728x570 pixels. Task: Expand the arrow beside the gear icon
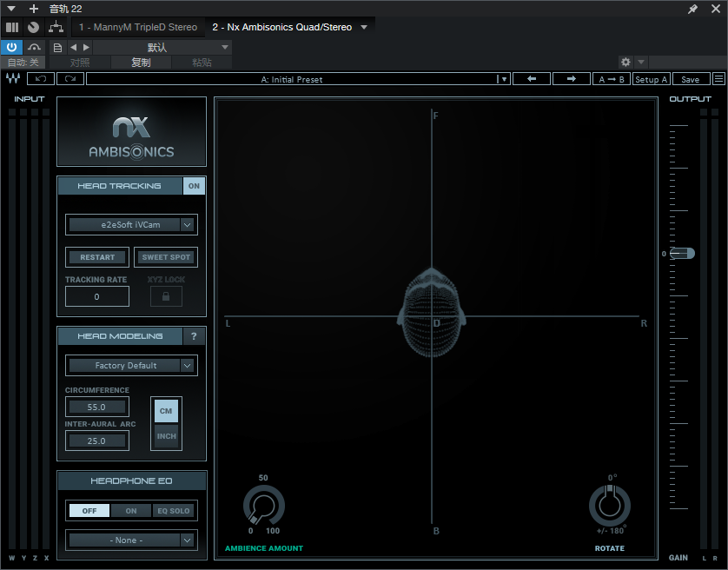(641, 62)
